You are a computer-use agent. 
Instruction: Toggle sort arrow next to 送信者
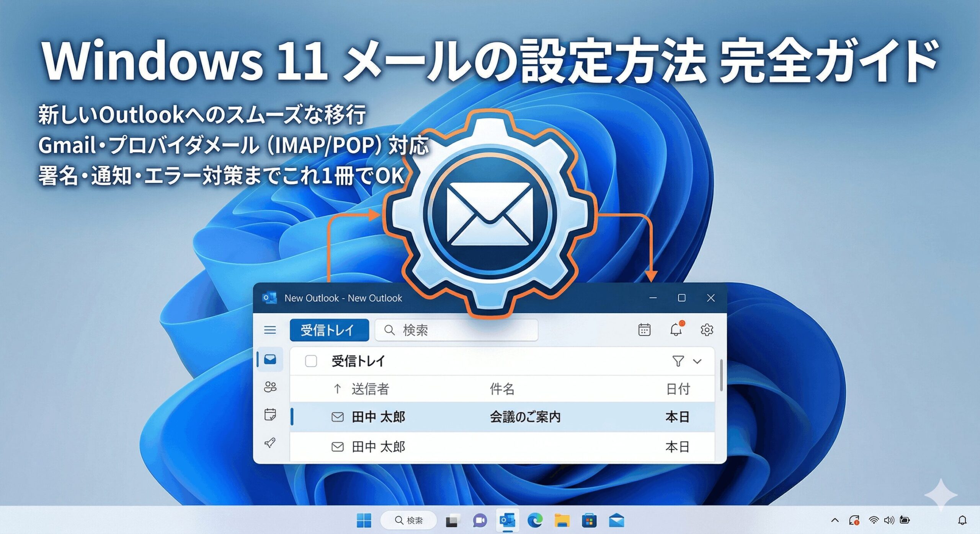337,389
